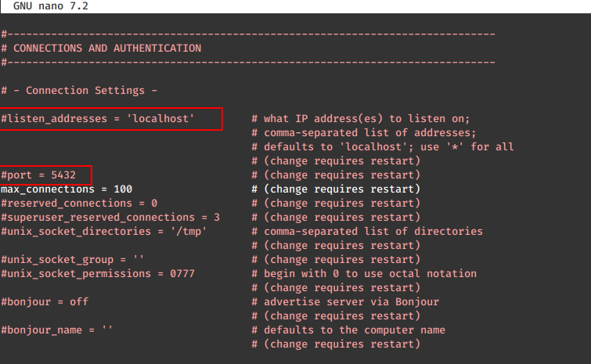
Task: Click comment 'begin with 0 to use octal notation'
Action: pyautogui.click(x=364, y=273)
